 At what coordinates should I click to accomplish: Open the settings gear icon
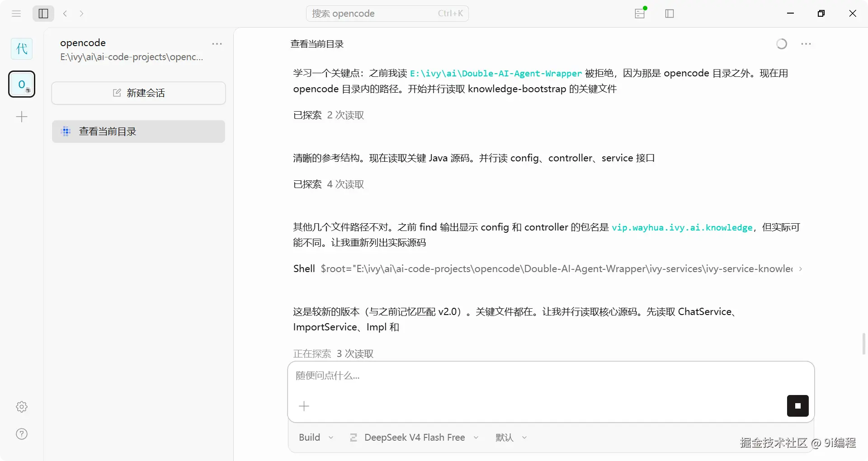(x=22, y=407)
